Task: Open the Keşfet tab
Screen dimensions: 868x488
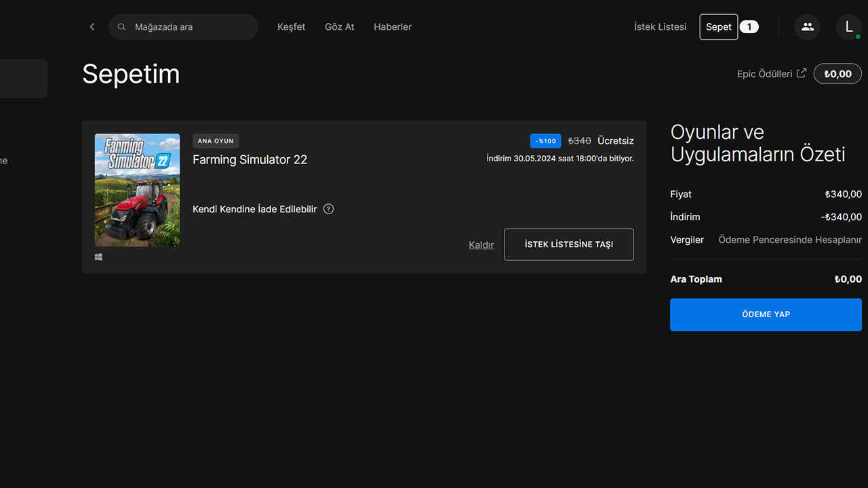Action: coord(292,27)
